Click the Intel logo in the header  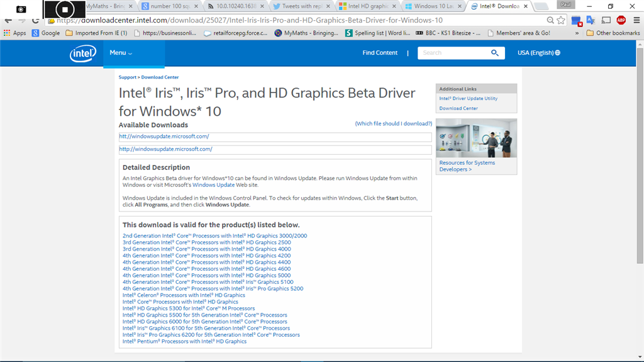[83, 53]
